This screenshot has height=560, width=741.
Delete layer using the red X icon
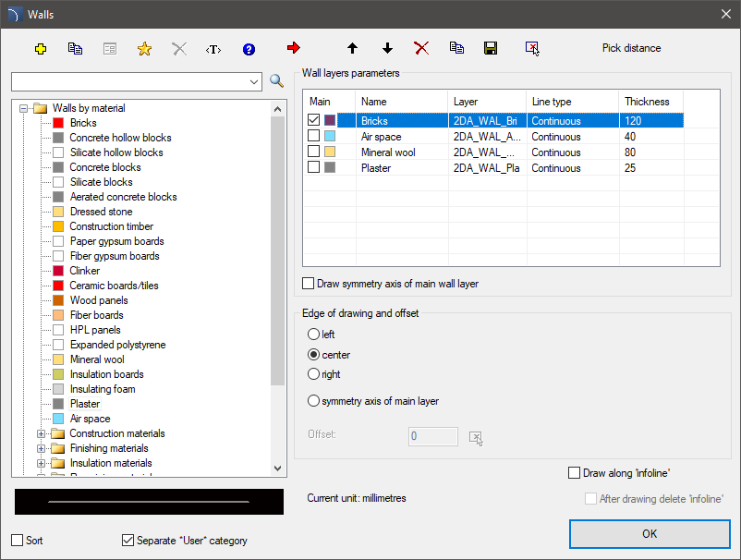click(x=421, y=48)
